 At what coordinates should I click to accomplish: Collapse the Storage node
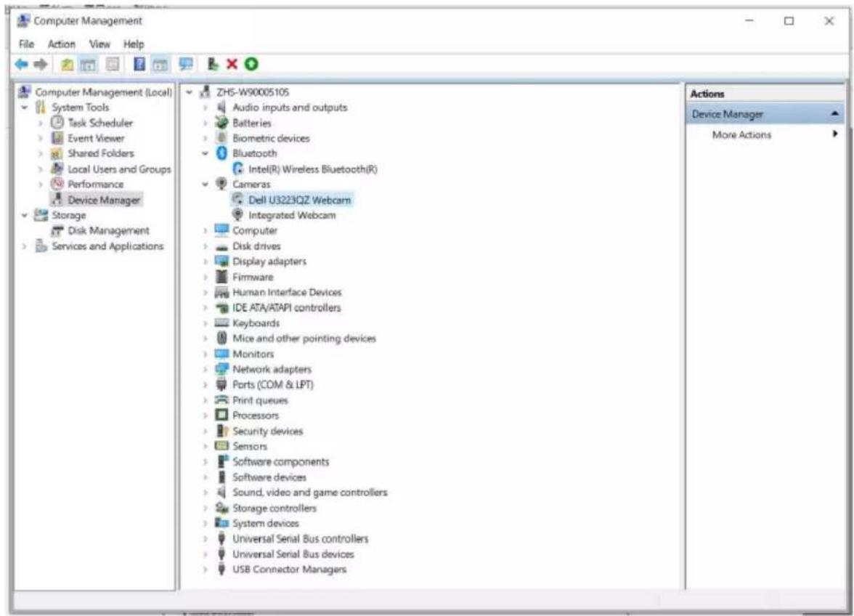point(25,215)
